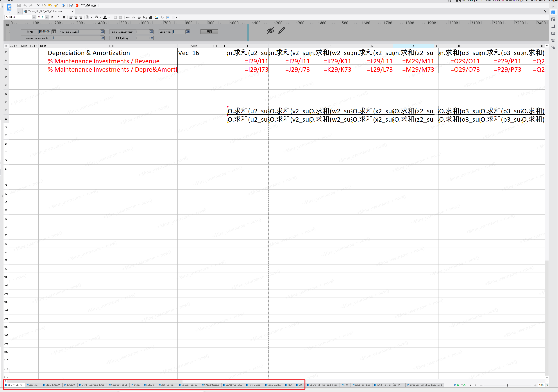The height and width of the screenshot is (392, 558).
Task: Click the zoom slider handle
Action: click(507, 385)
